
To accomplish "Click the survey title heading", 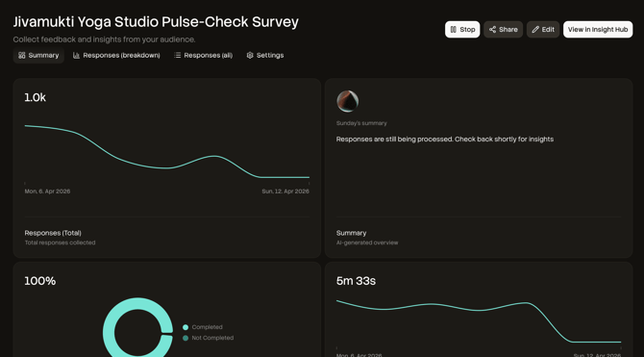I will tap(156, 22).
